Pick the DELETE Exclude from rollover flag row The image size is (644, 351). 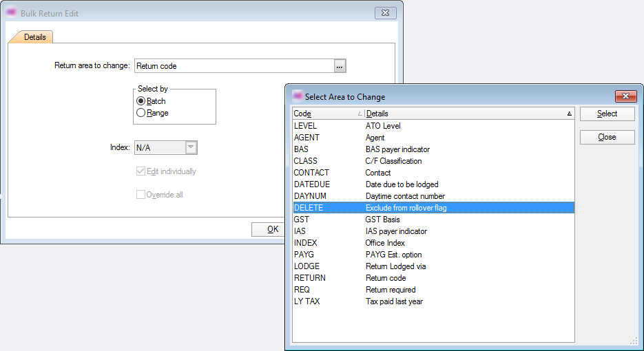coord(433,208)
